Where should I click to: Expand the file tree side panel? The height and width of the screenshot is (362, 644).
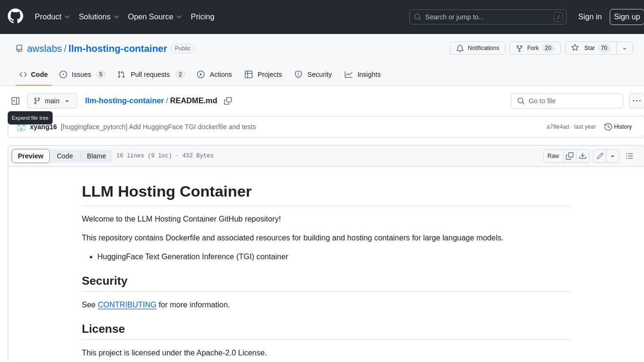(x=16, y=101)
